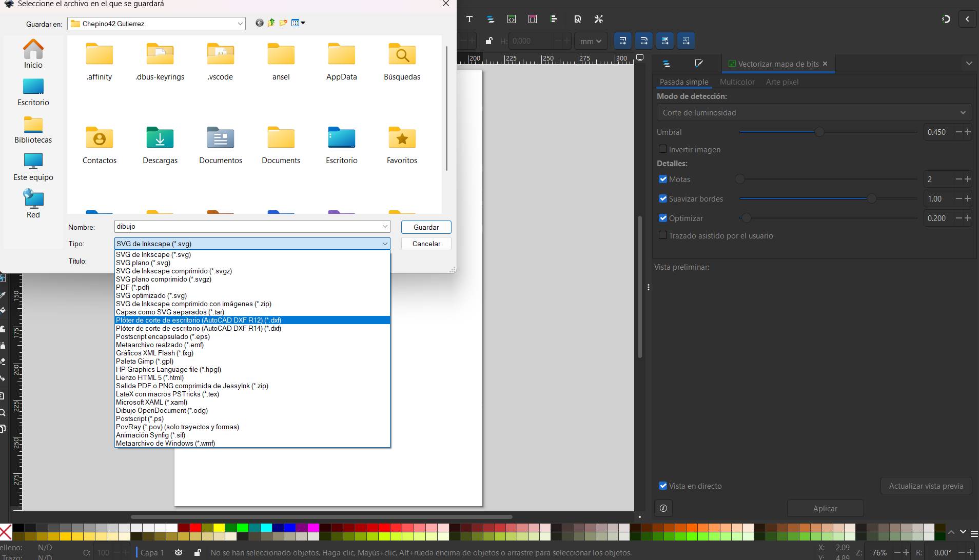Disable the Suavizar bordes checkbox
Image resolution: width=979 pixels, height=560 pixels.
[x=662, y=198]
